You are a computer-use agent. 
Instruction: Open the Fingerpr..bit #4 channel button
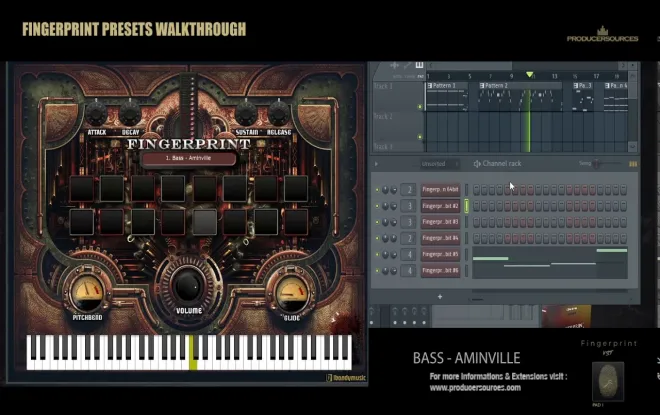tap(440, 238)
